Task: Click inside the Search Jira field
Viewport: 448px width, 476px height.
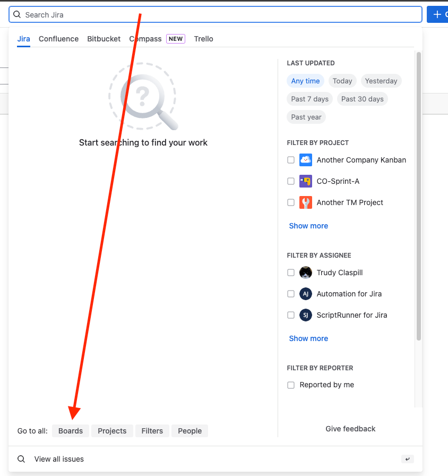Action: point(216,14)
